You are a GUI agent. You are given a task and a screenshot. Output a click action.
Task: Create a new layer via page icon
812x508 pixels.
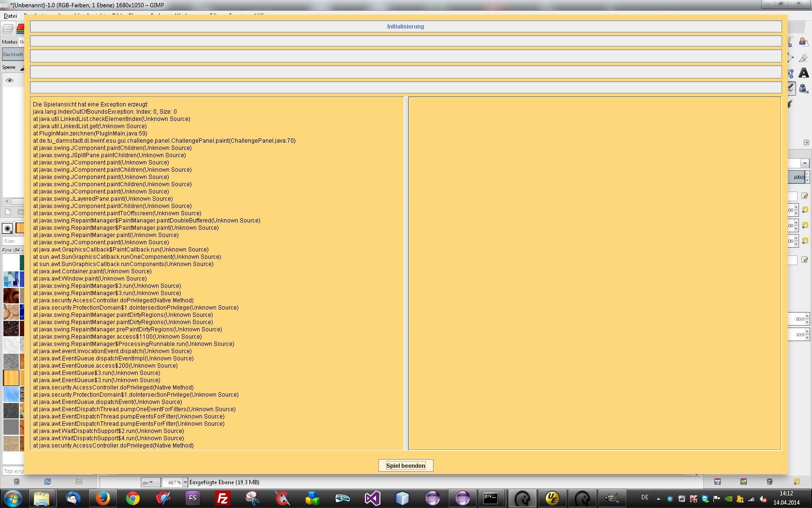(8, 211)
